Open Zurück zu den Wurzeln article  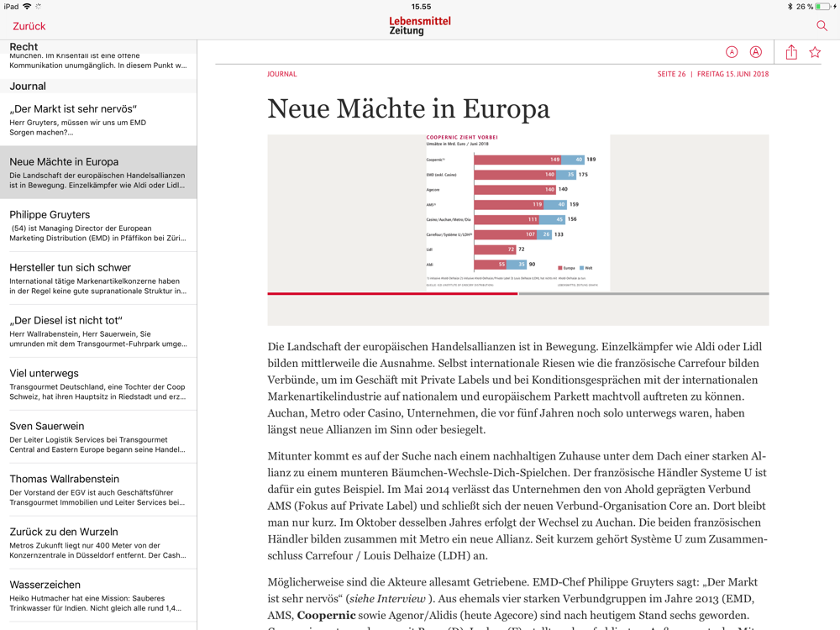pos(98,543)
